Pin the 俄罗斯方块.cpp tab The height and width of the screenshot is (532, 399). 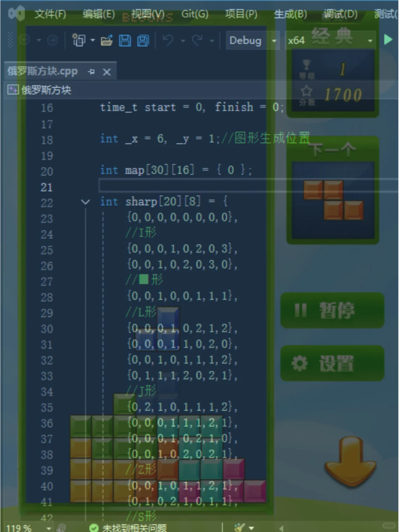click(x=92, y=72)
